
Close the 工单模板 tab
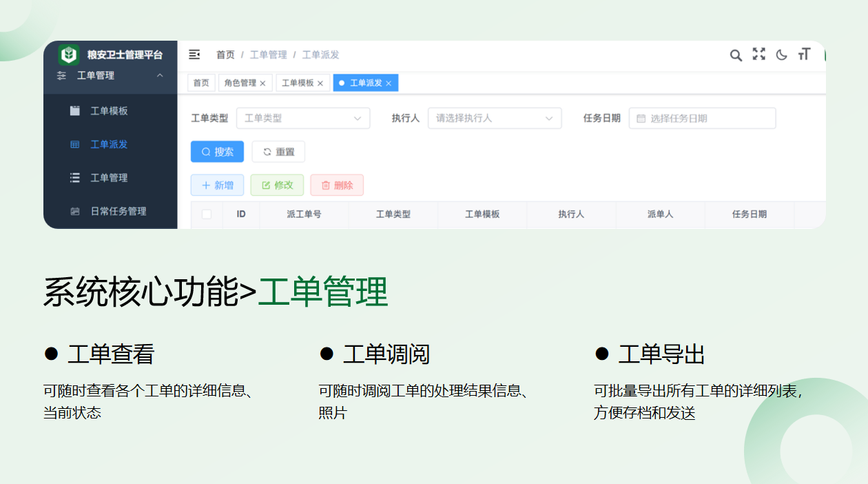tap(320, 83)
